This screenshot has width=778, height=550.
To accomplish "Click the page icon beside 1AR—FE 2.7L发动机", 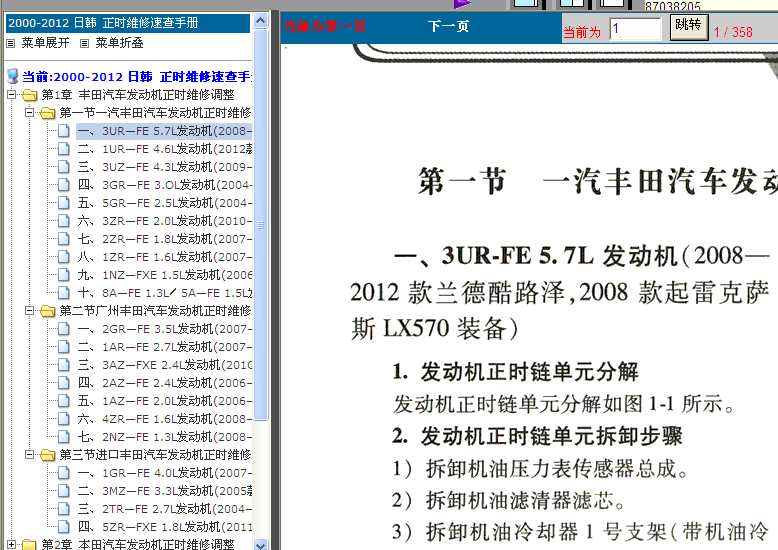I will point(64,347).
